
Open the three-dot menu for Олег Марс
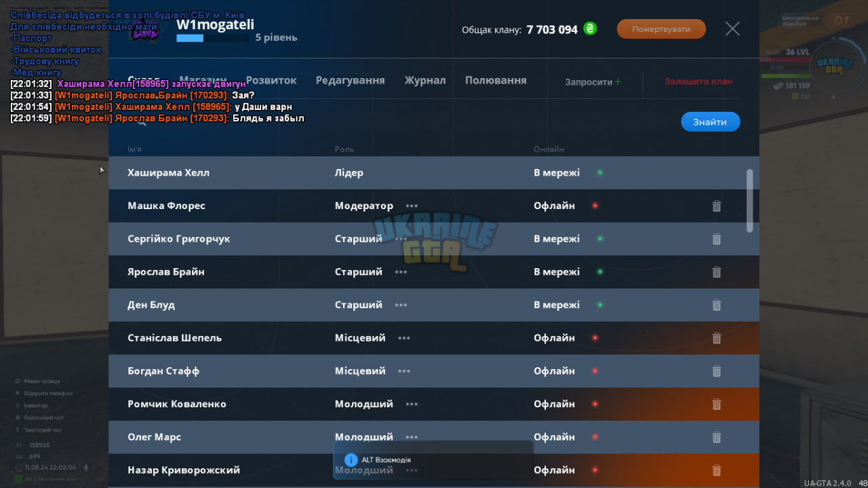coord(412,437)
